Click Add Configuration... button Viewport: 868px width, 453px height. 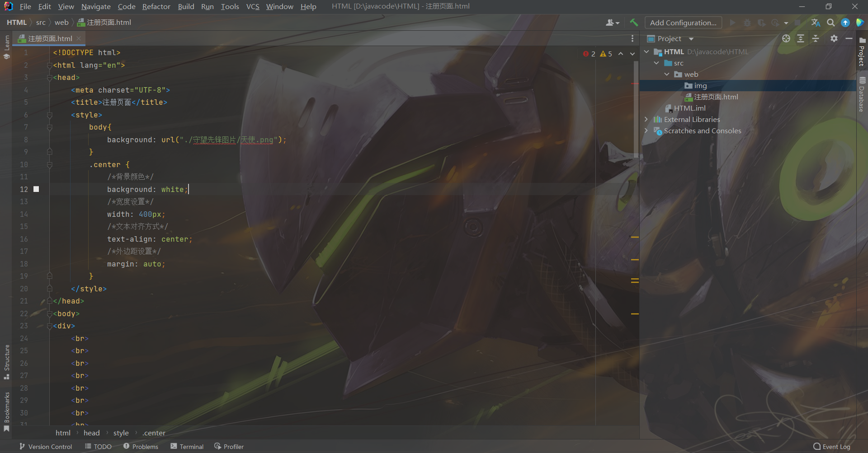(683, 23)
